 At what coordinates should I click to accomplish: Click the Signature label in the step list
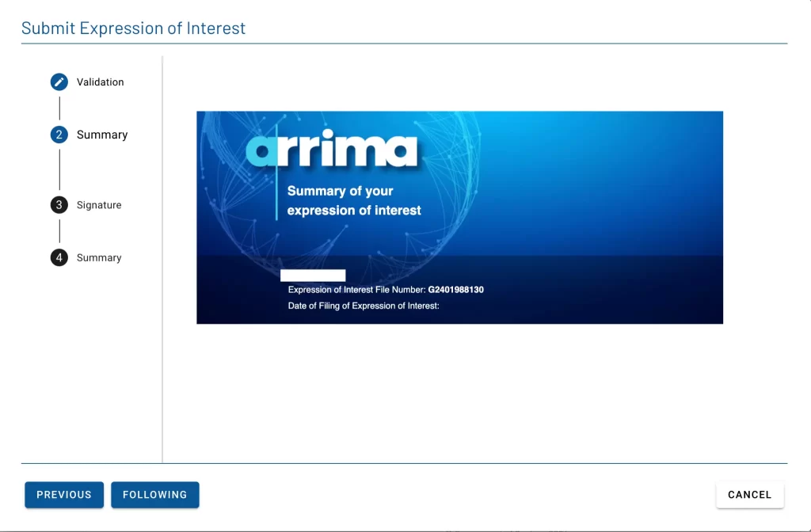[x=98, y=204]
